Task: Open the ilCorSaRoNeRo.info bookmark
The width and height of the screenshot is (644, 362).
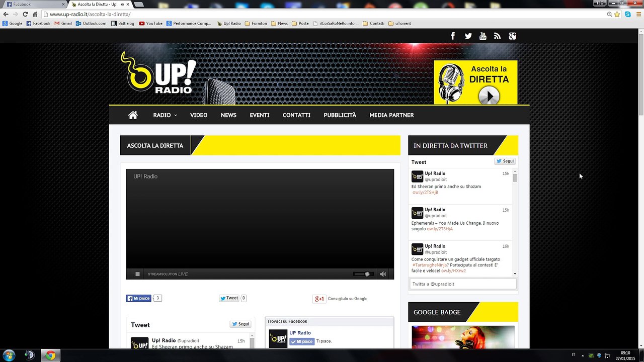Action: point(336,24)
